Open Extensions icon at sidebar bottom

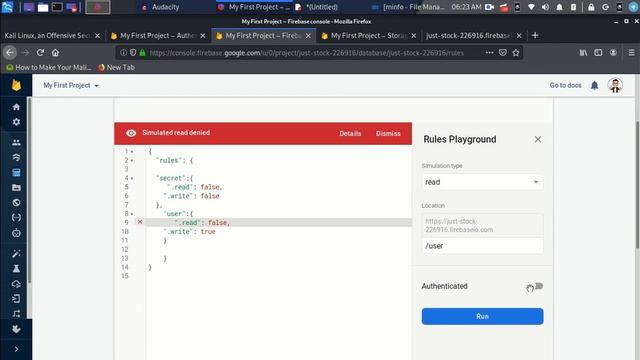tap(16, 329)
